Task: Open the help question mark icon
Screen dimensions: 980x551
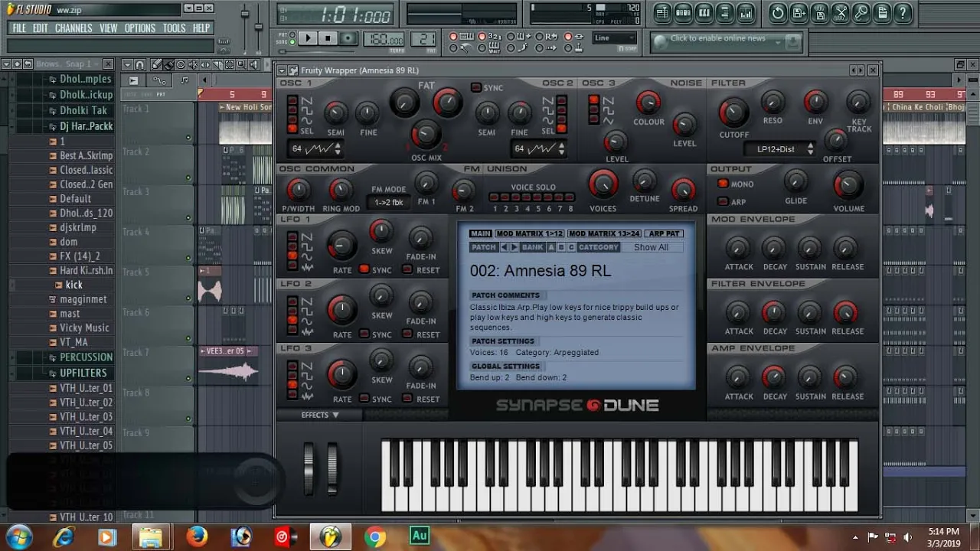Action: pyautogui.click(x=903, y=13)
